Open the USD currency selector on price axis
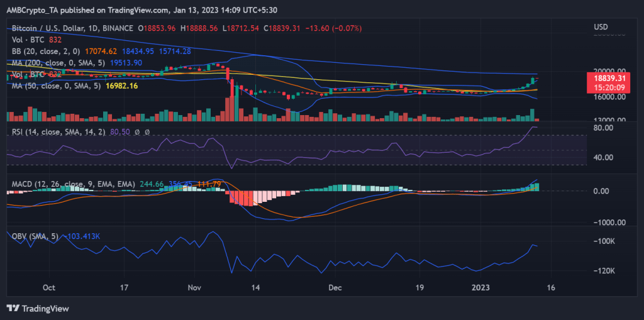Screen dimensions: 644x320 (601, 27)
